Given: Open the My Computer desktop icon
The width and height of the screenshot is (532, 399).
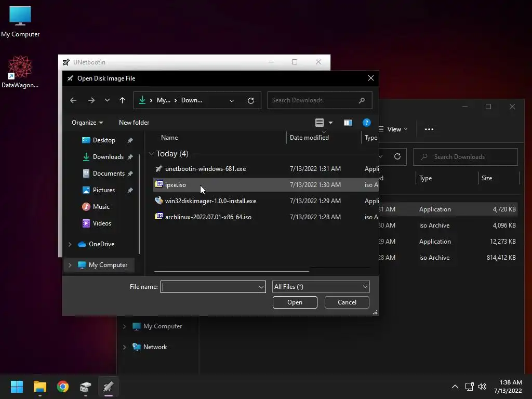Looking at the screenshot, I should tap(20, 22).
